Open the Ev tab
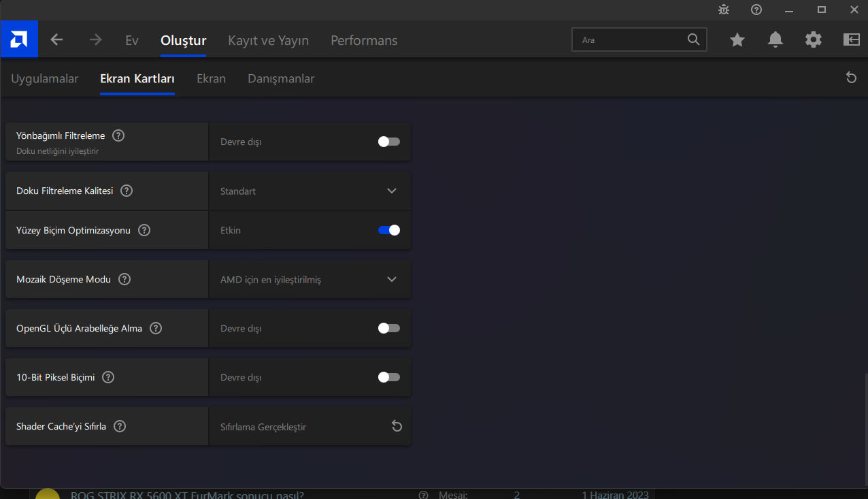868x499 pixels. coord(132,40)
